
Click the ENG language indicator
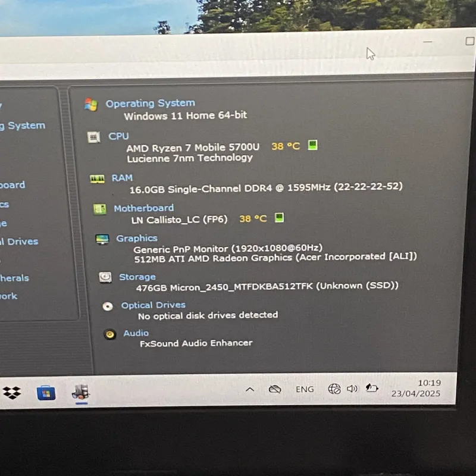click(x=305, y=389)
